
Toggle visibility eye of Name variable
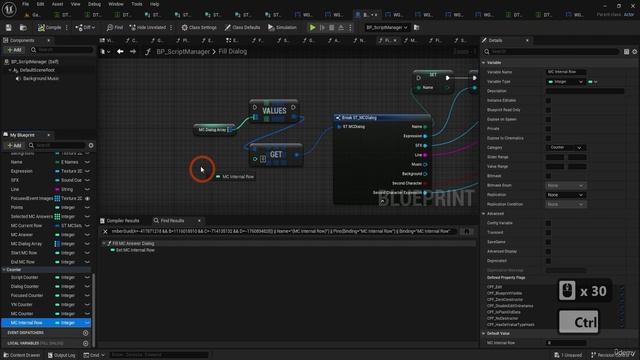(87, 162)
